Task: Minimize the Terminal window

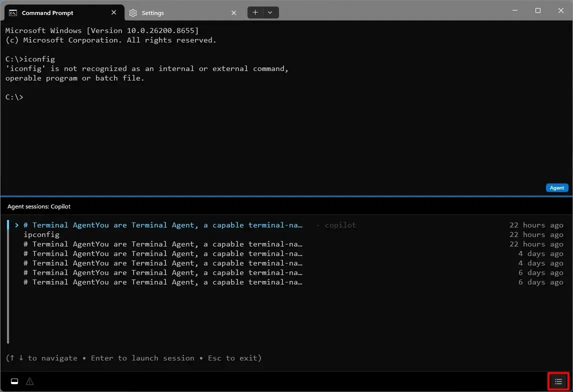Action: click(515, 10)
